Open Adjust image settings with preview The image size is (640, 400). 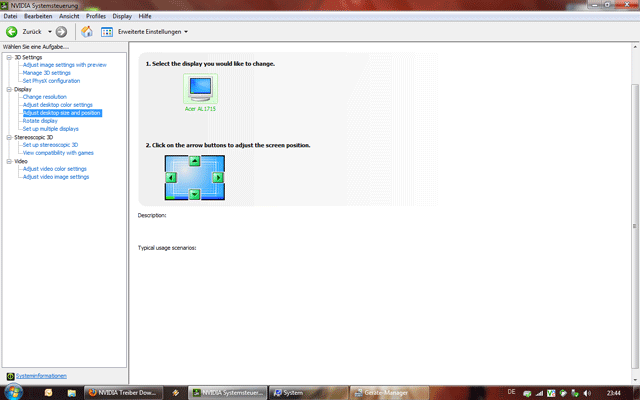tap(64, 65)
